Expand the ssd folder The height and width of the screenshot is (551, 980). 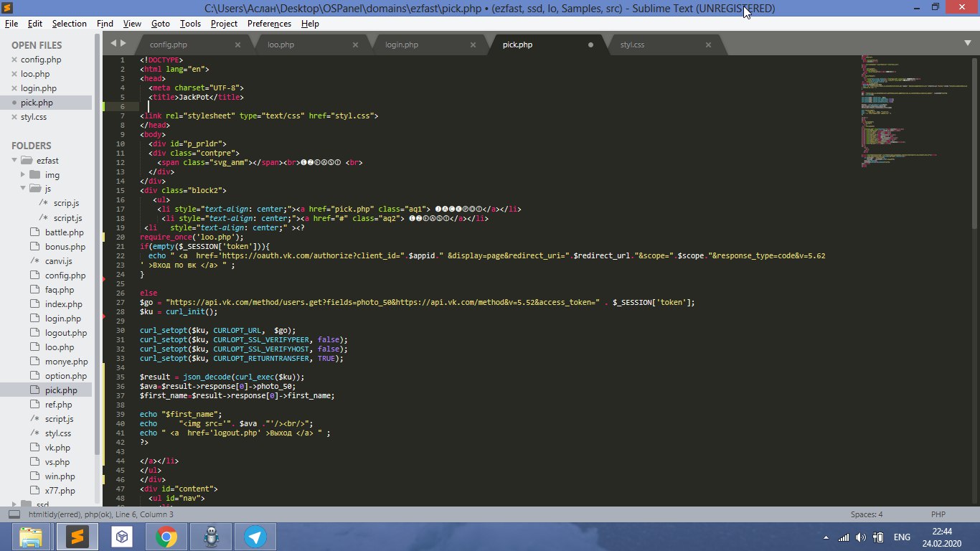click(14, 504)
